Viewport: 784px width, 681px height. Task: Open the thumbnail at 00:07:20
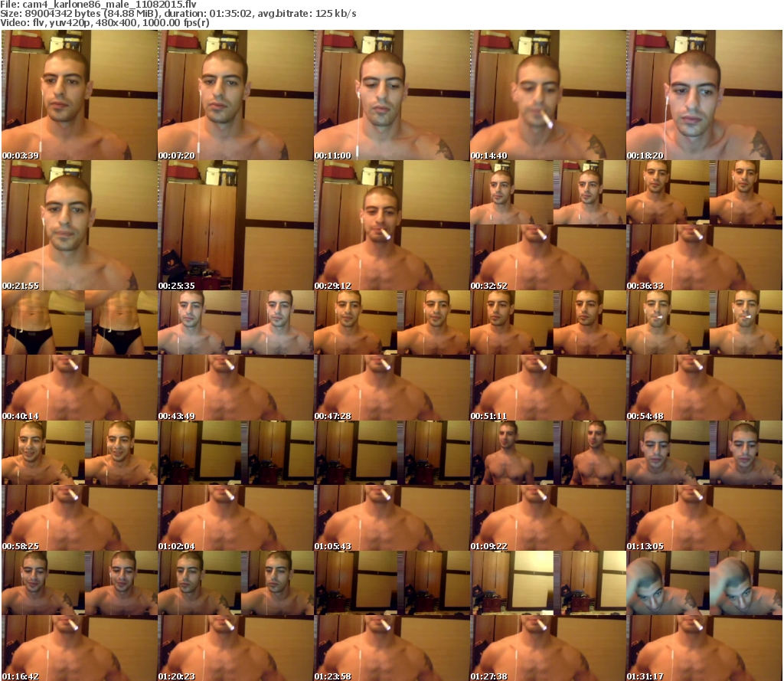click(x=236, y=95)
